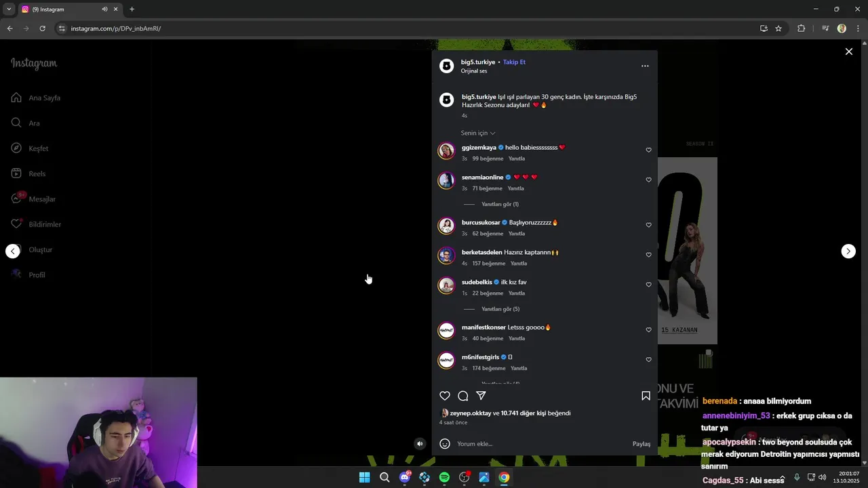This screenshot has width=868, height=488.
Task: Focus the Yorum ekle comment field
Action: point(542,444)
